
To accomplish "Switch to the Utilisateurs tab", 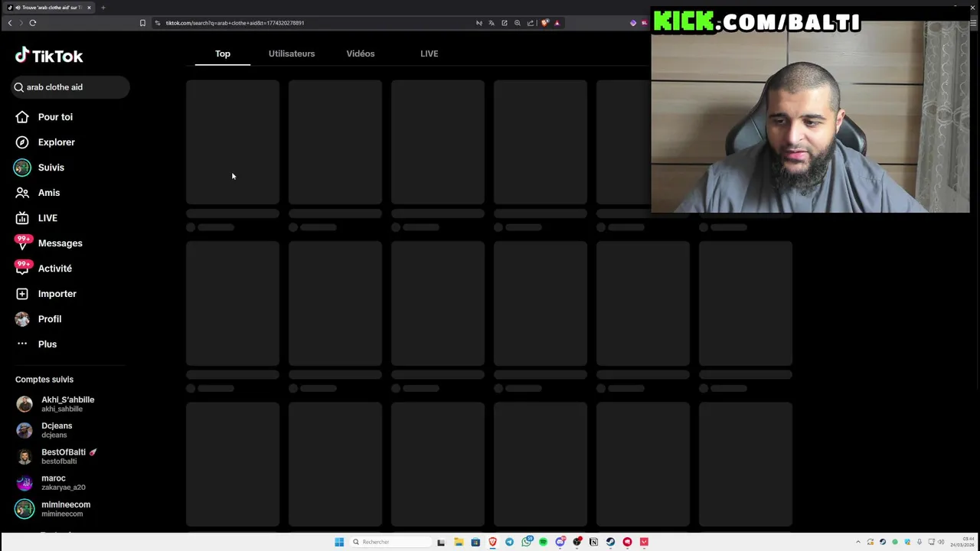I will (292, 54).
